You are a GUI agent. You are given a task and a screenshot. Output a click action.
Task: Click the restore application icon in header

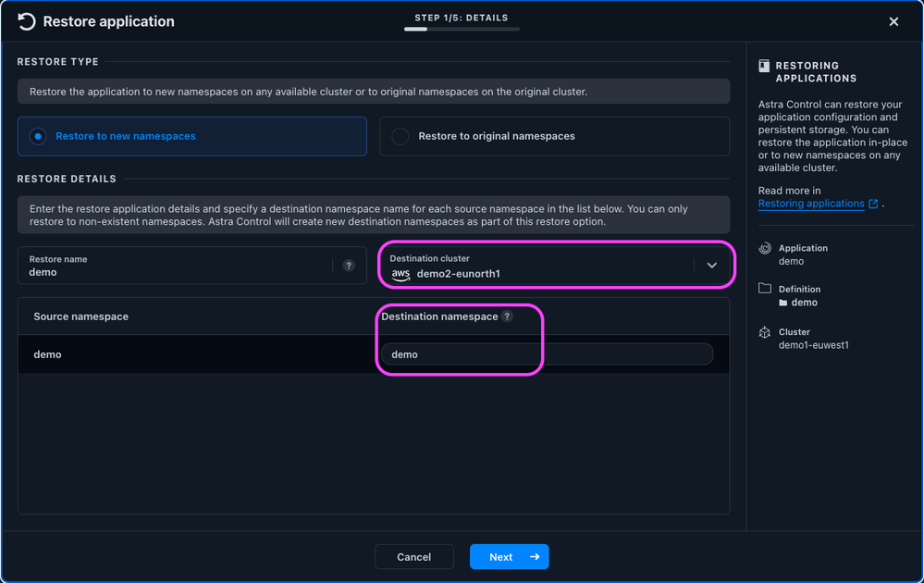27,21
